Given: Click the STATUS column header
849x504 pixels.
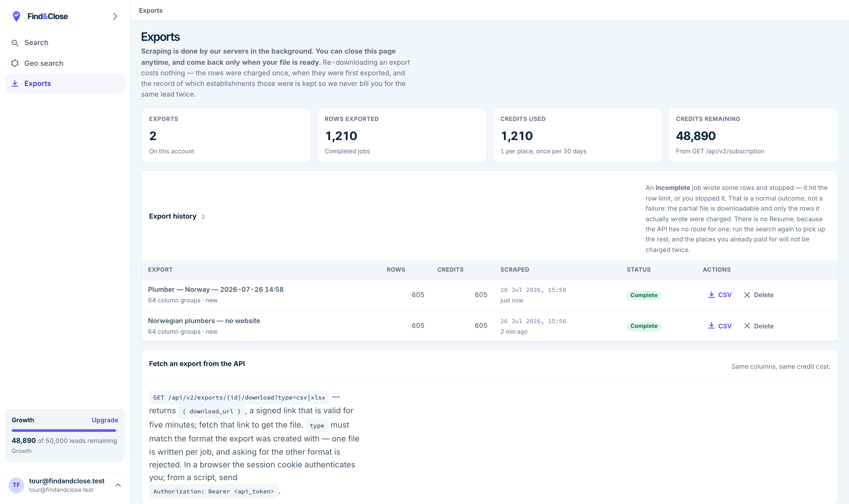Looking at the screenshot, I should pos(639,270).
